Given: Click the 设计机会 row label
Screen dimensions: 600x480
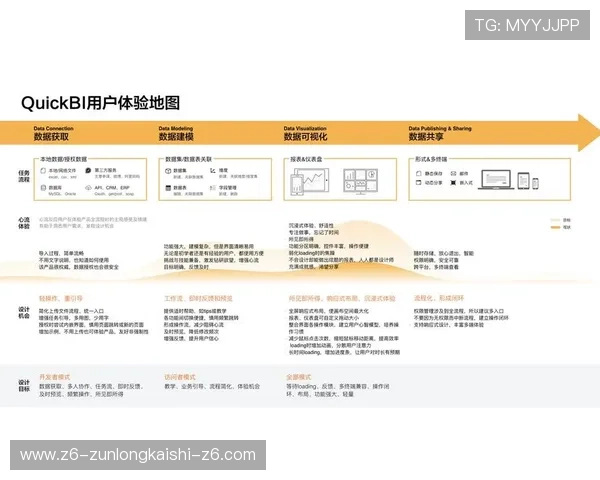Looking at the screenshot, I should (24, 312).
